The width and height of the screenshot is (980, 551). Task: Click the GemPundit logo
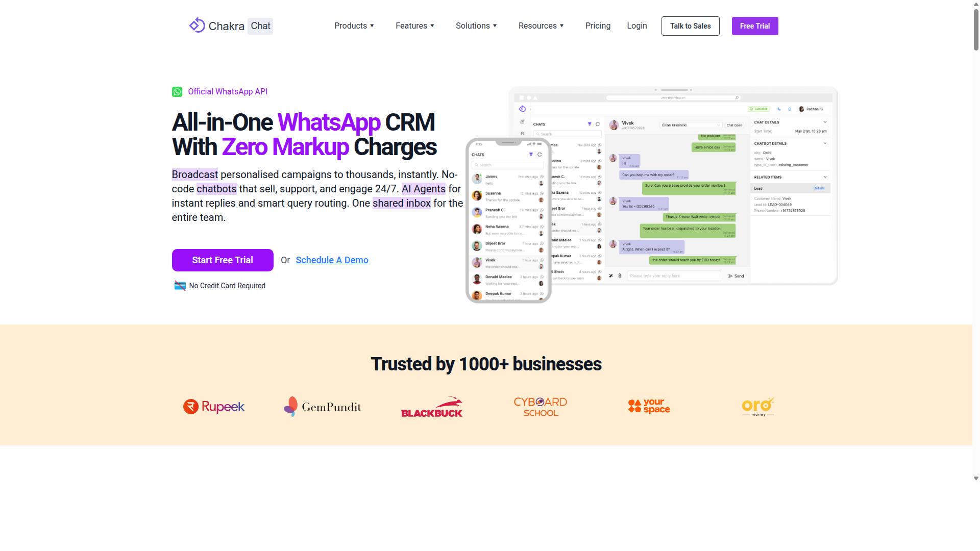(322, 407)
